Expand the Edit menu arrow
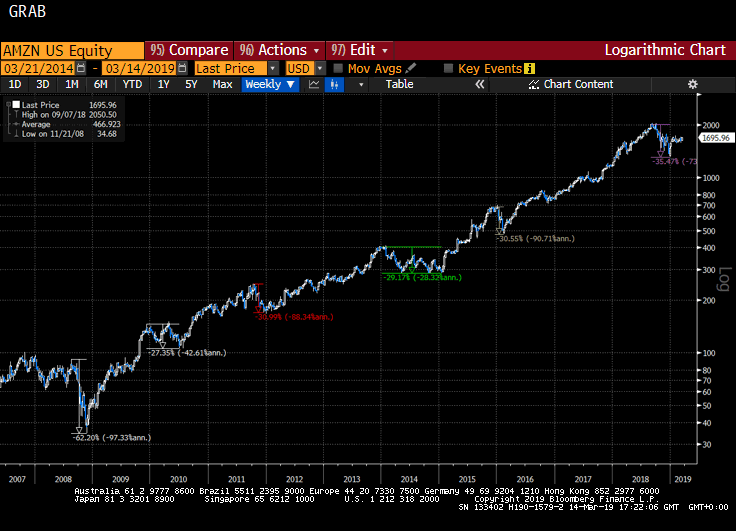This screenshot has width=736, height=531. [385, 50]
